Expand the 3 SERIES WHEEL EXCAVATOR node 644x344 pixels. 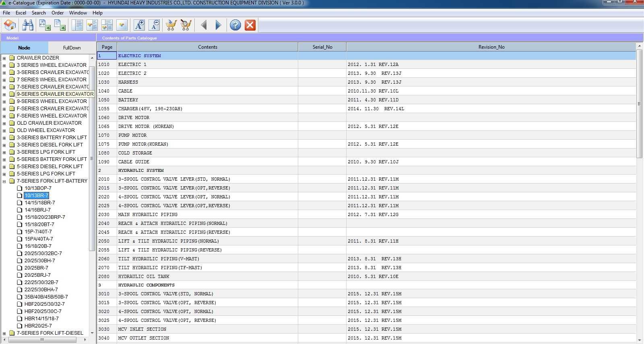pos(4,65)
